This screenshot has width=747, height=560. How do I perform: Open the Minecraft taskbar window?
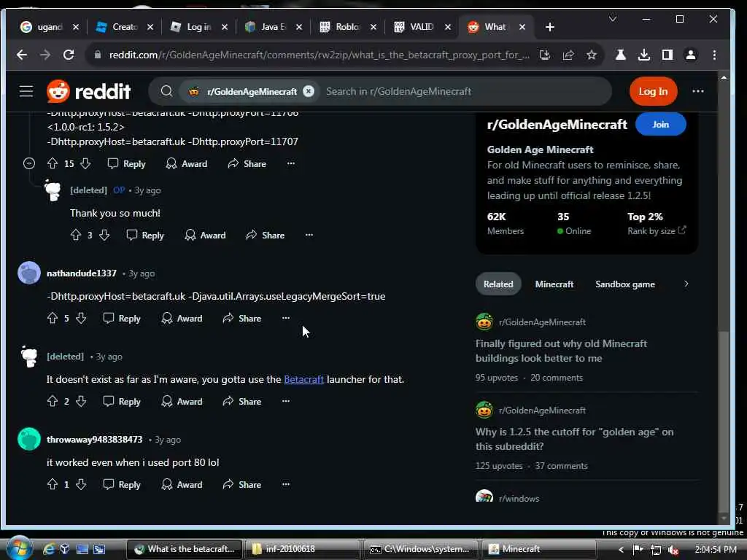(539, 549)
